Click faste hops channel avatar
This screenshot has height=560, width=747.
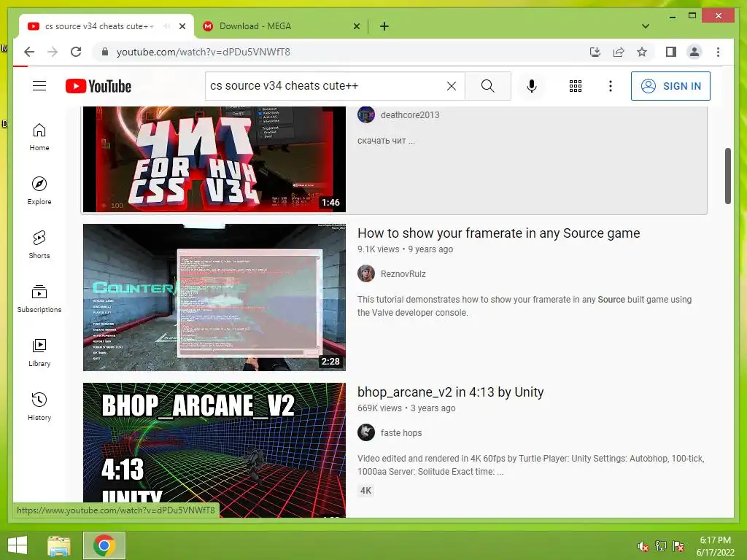pos(366,432)
